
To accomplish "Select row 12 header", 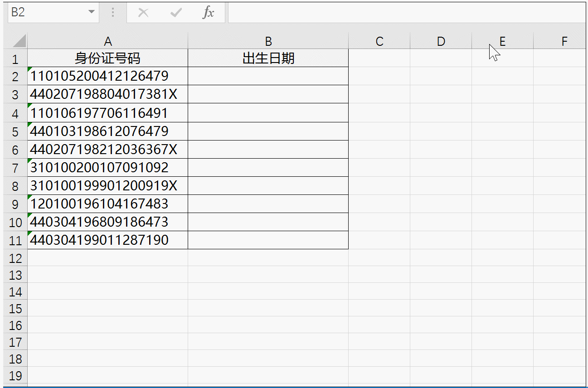I will click(15, 258).
